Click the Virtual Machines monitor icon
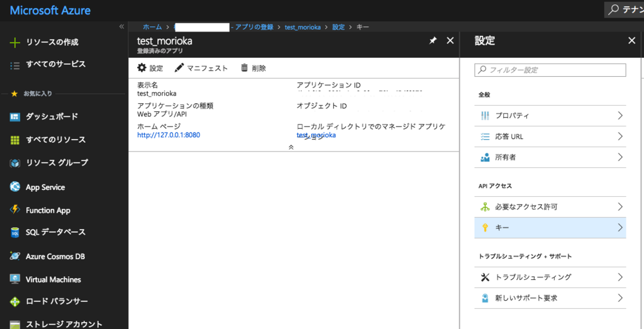 [x=15, y=279]
